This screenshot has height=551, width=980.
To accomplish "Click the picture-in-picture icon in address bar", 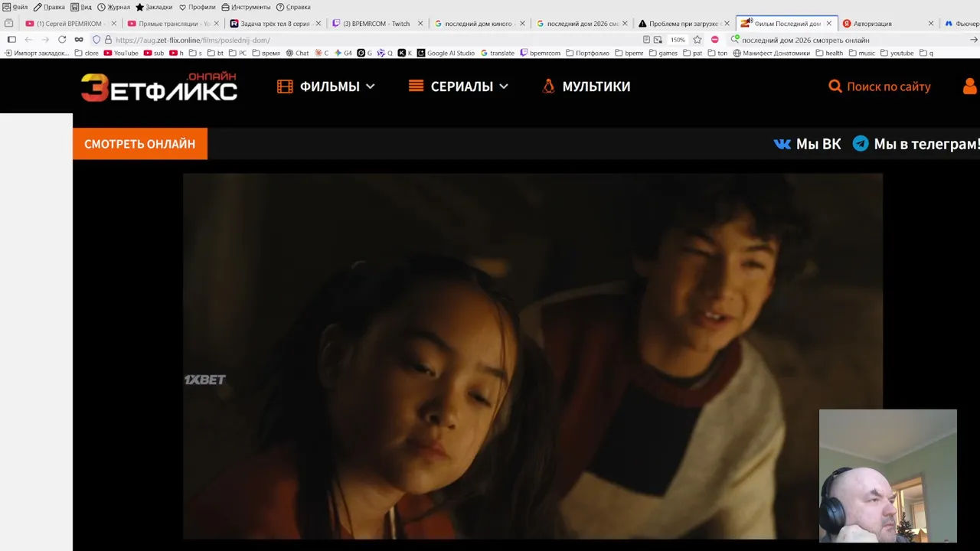I will 658,40.
